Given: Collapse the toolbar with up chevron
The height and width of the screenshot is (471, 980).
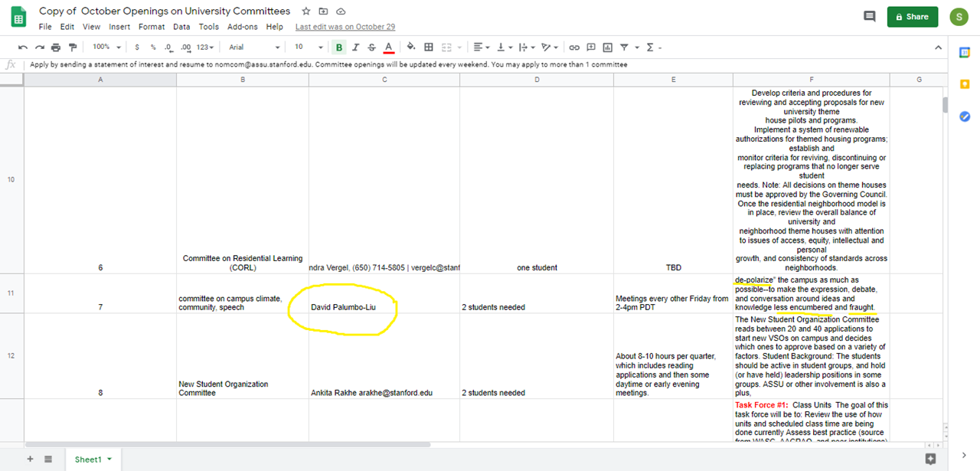Looking at the screenshot, I should click(939, 47).
